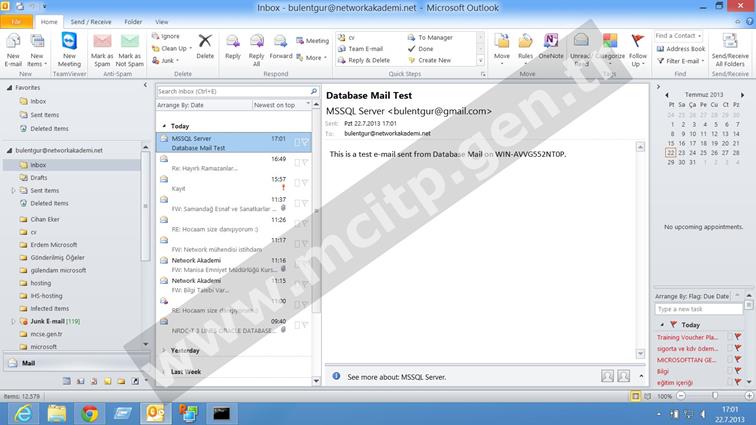Go to previous month in calendar
The image size is (756, 425).
coord(667,95)
